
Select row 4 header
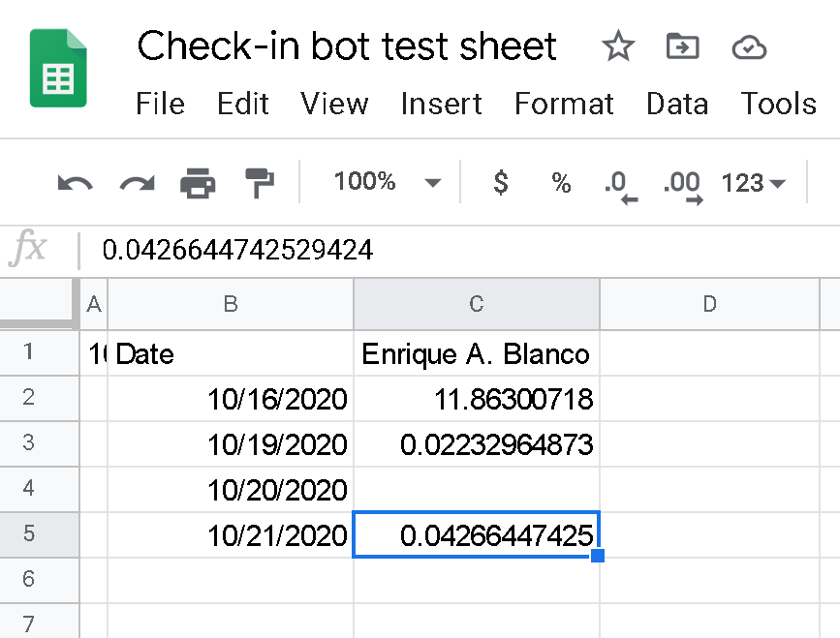pos(39,489)
